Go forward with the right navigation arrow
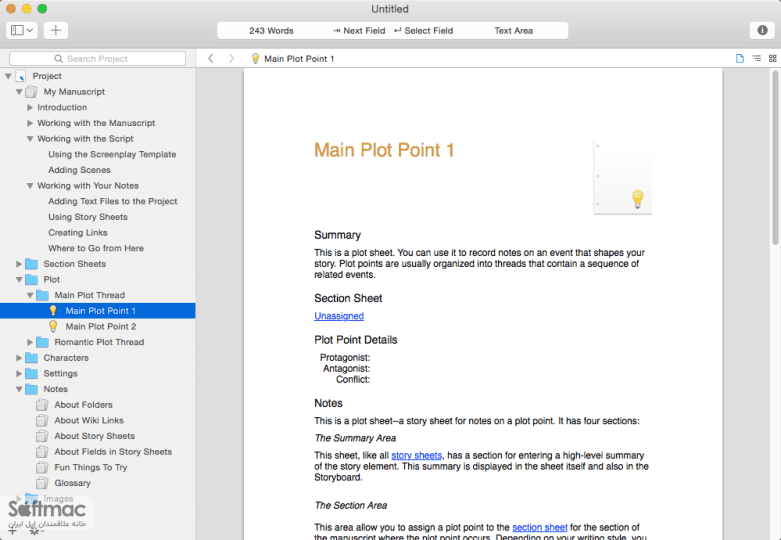Screen dimensions: 781x540 tap(231, 59)
